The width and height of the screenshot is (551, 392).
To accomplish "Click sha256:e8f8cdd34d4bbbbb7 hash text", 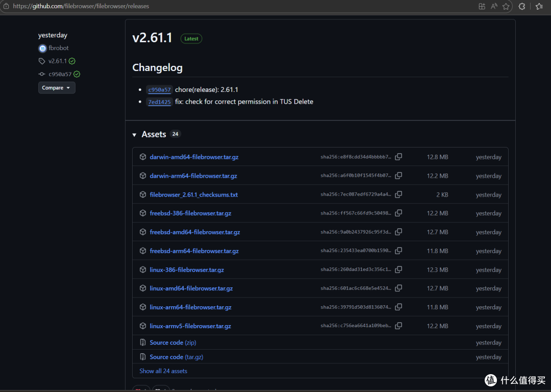I will pyautogui.click(x=356, y=157).
